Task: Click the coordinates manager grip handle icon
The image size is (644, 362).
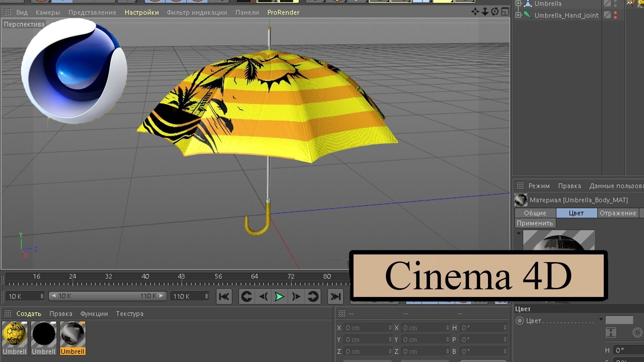Action: (x=341, y=313)
